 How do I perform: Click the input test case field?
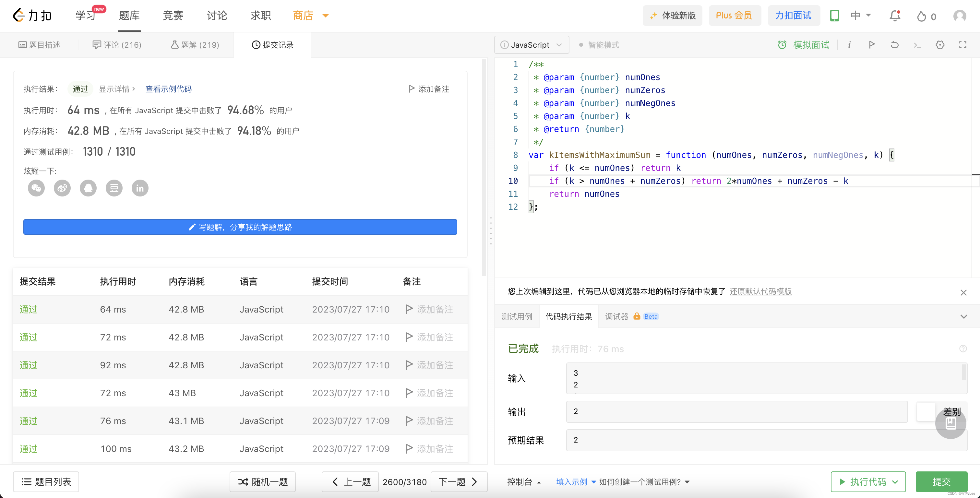tap(766, 379)
